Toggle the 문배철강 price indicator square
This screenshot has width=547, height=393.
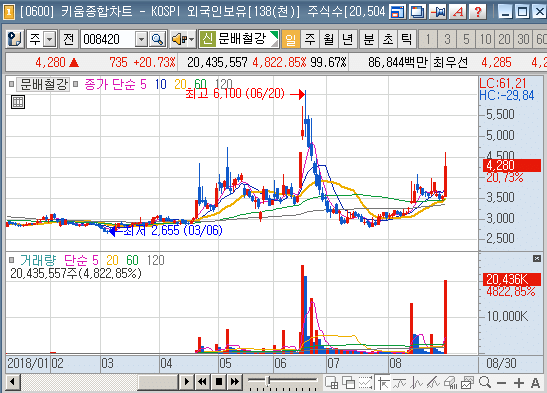[x=12, y=84]
